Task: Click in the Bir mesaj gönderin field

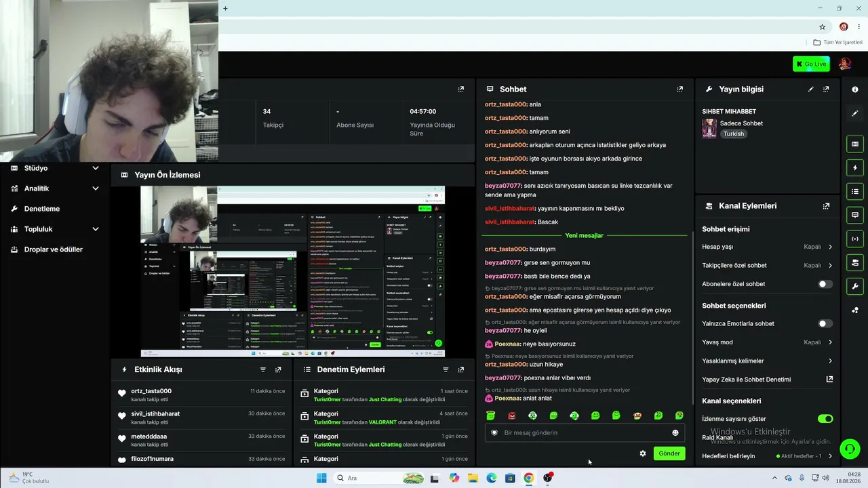Action: click(x=583, y=432)
